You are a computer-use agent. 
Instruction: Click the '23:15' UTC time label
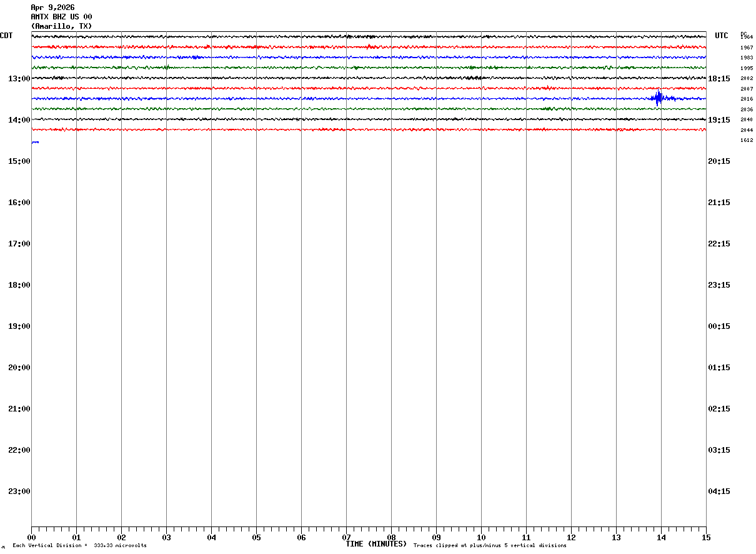(x=719, y=285)
